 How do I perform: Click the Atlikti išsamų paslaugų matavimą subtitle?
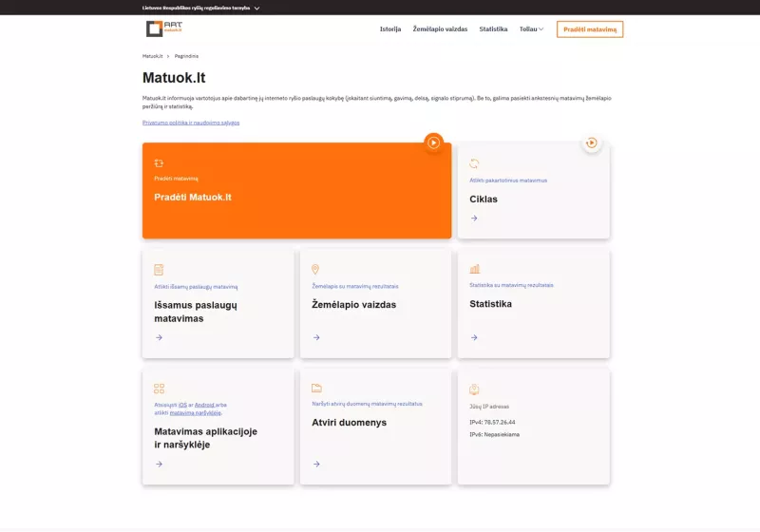pyautogui.click(x=196, y=287)
